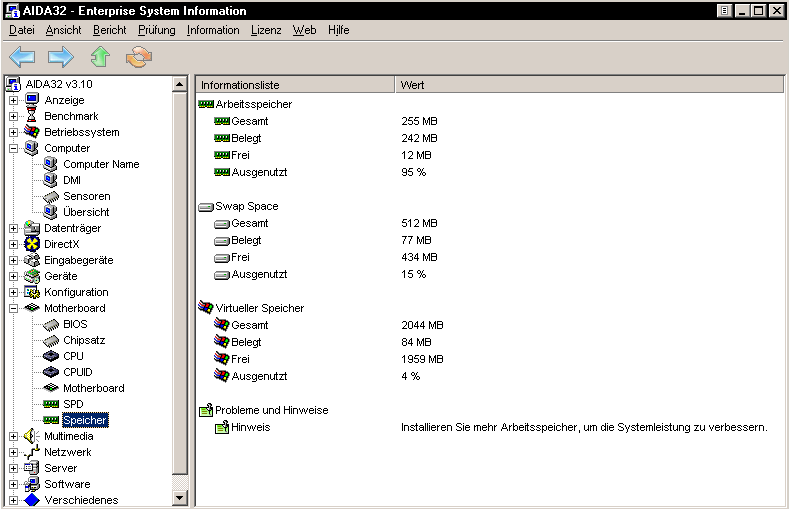Open the Datei menu
The height and width of the screenshot is (509, 789).
click(22, 30)
